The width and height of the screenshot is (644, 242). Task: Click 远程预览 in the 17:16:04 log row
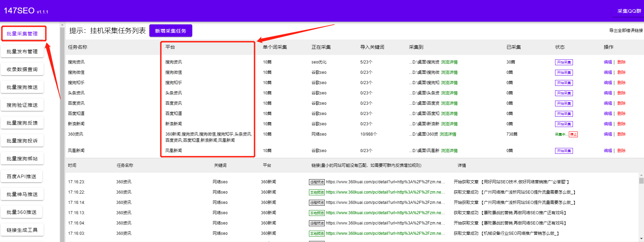click(x=317, y=223)
